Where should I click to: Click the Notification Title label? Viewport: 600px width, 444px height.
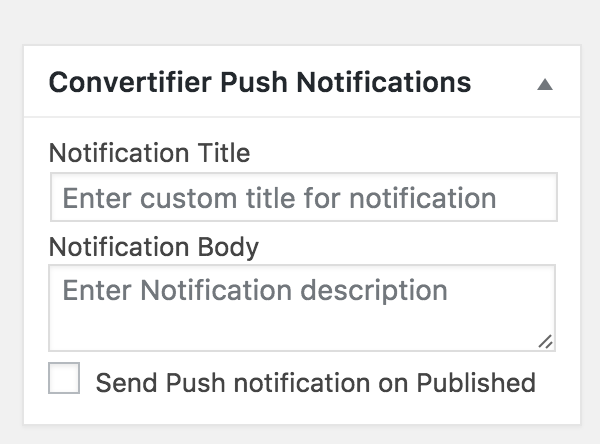click(150, 153)
